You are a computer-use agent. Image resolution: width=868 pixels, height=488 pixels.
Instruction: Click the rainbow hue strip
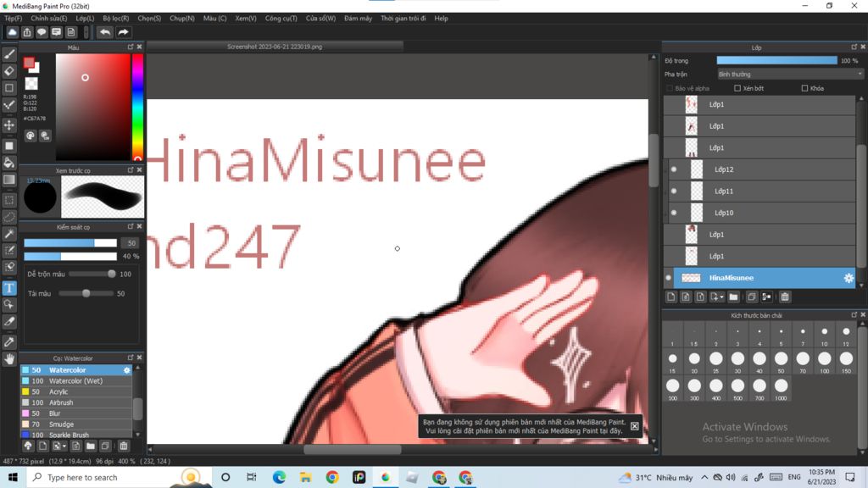tap(137, 108)
